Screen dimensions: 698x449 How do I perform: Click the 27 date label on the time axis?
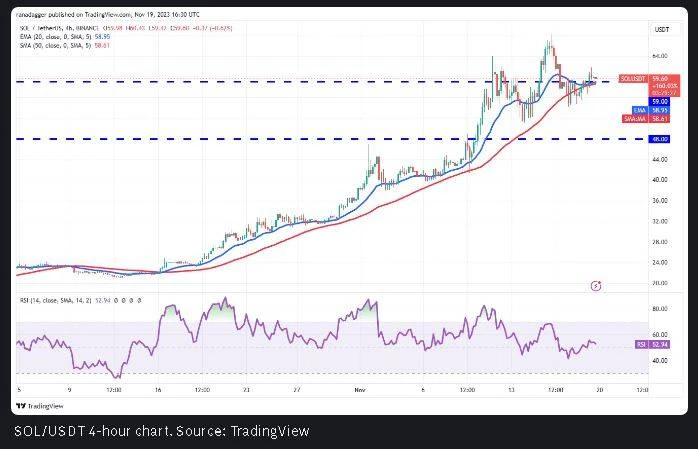pyautogui.click(x=297, y=390)
